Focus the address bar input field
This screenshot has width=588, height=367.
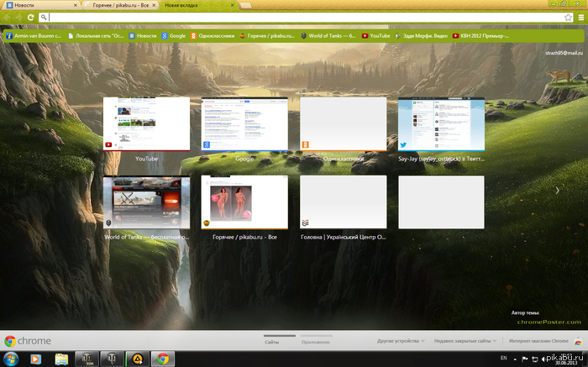306,18
